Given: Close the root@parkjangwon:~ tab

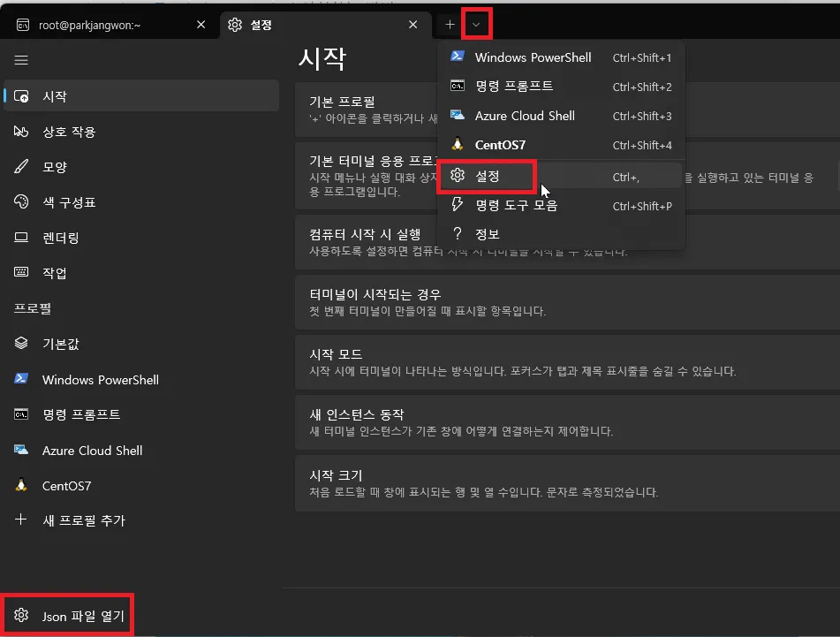Looking at the screenshot, I should click(201, 25).
